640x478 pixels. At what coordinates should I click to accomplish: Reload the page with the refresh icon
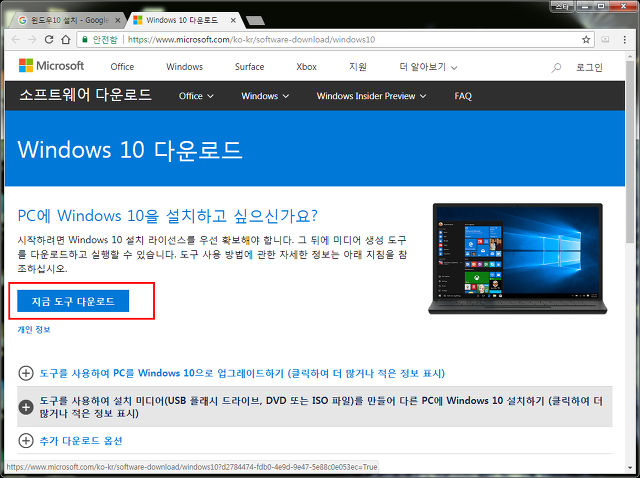49,40
